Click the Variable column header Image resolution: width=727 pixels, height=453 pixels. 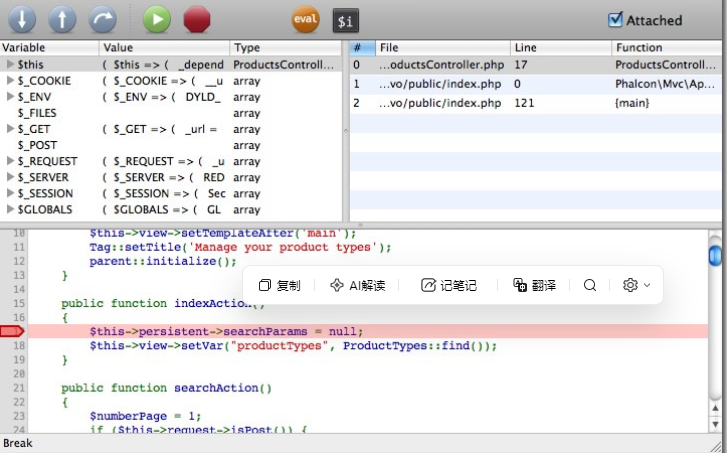coord(50,47)
